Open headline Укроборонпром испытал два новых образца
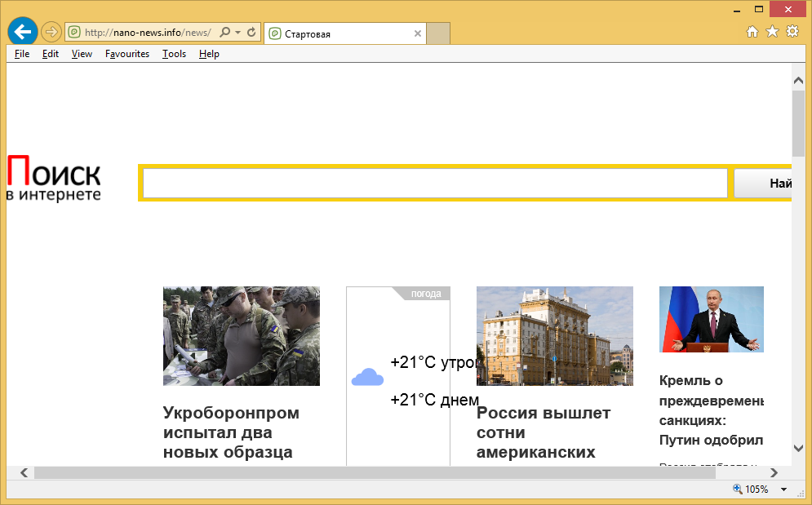The width and height of the screenshot is (812, 505). click(x=231, y=432)
